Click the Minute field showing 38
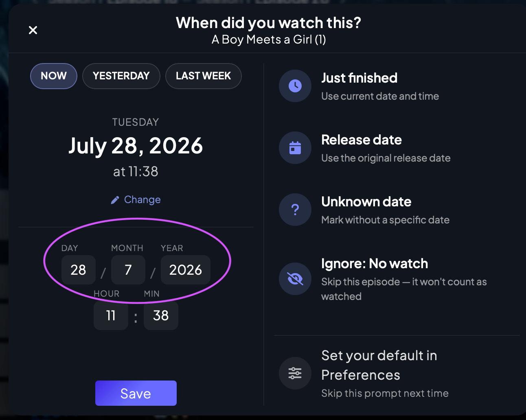The height and width of the screenshot is (420, 526). click(x=161, y=315)
